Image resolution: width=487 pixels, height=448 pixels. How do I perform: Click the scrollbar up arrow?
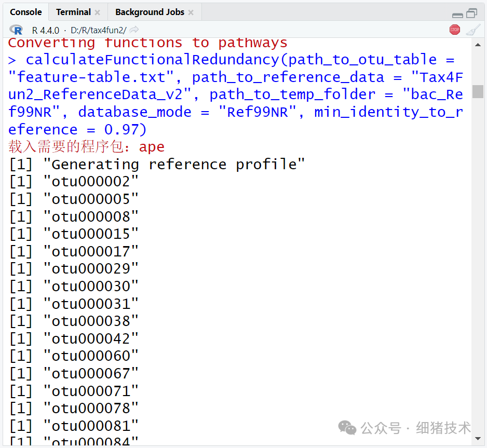pos(479,46)
